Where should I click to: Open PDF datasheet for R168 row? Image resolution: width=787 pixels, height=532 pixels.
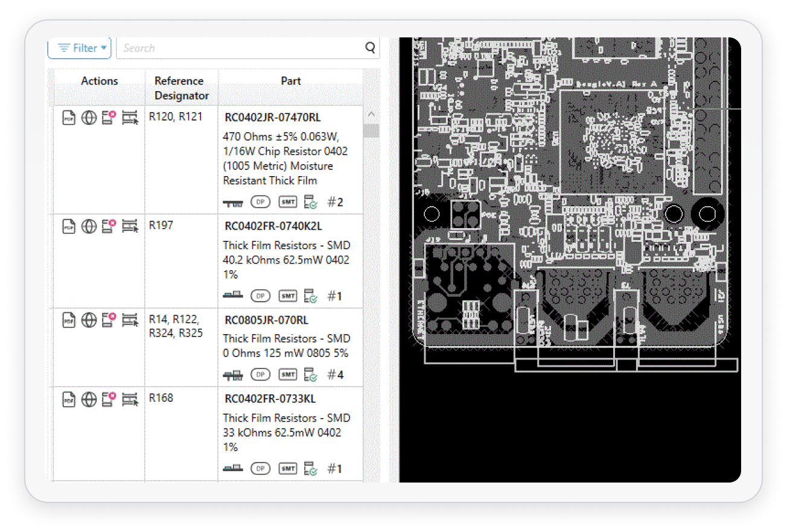(69, 399)
